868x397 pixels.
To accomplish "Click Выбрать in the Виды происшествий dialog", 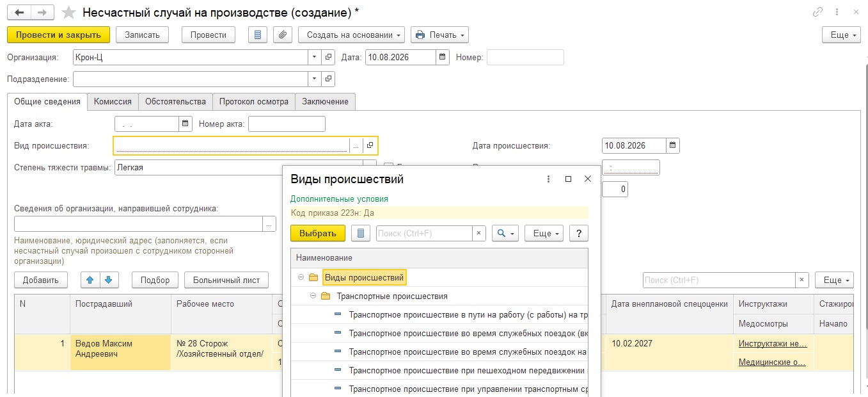I will (318, 233).
